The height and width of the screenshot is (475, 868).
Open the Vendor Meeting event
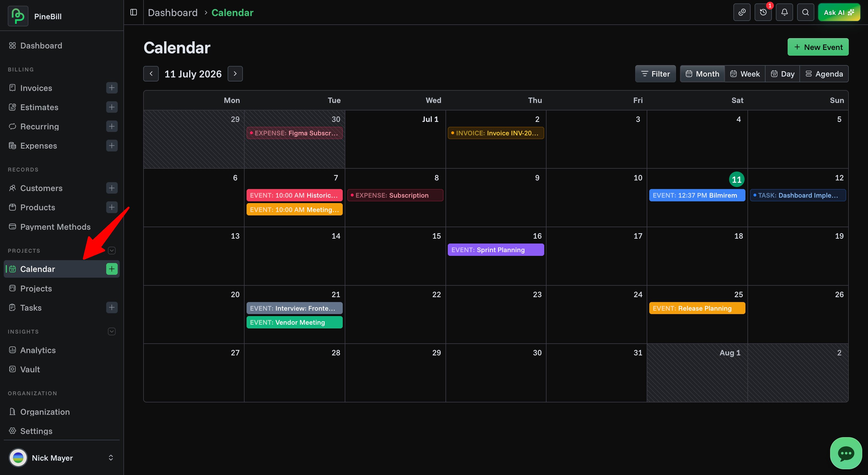pos(294,322)
